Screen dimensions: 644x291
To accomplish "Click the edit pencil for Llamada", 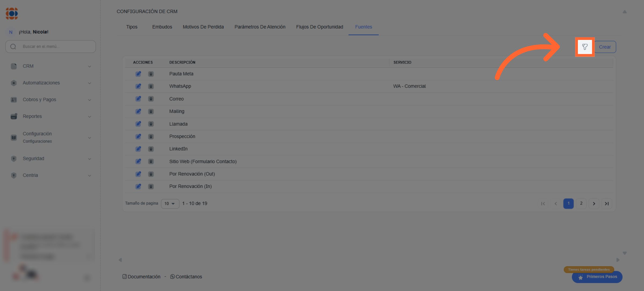I will [138, 124].
